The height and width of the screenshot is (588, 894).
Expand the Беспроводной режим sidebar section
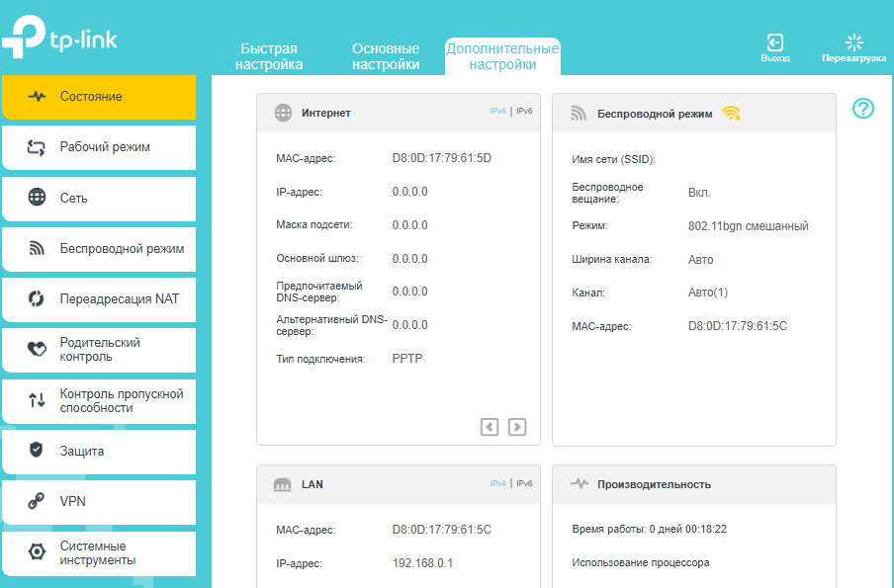(121, 248)
